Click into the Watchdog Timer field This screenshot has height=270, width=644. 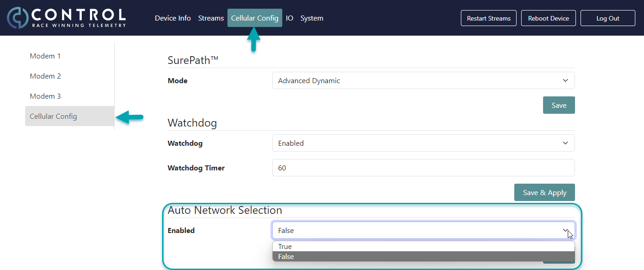pyautogui.click(x=423, y=168)
